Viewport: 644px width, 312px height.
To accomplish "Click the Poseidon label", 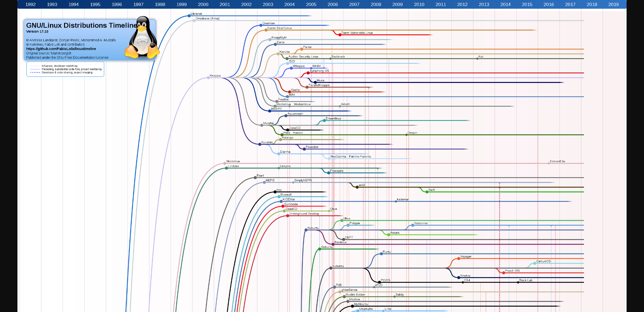I will coord(312,147).
